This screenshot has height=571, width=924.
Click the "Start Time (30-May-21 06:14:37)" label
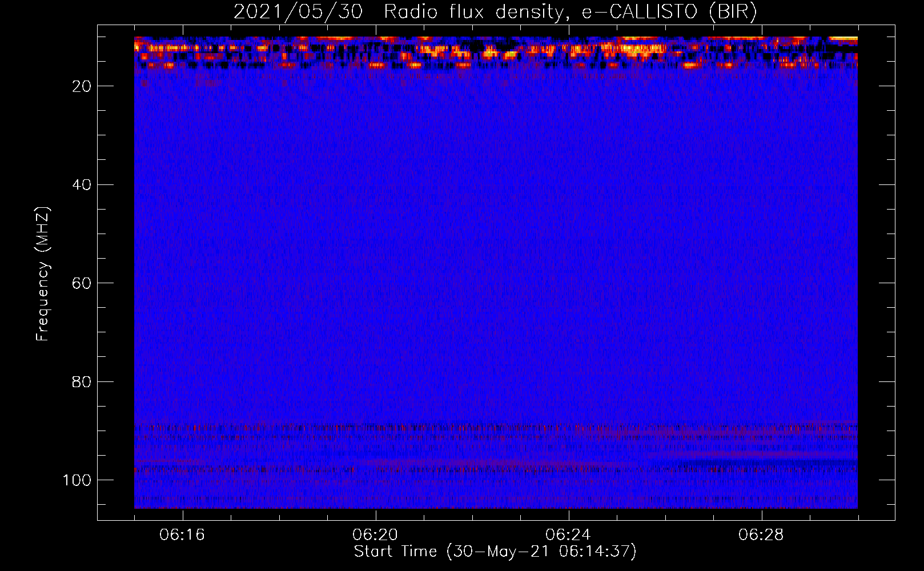point(495,552)
